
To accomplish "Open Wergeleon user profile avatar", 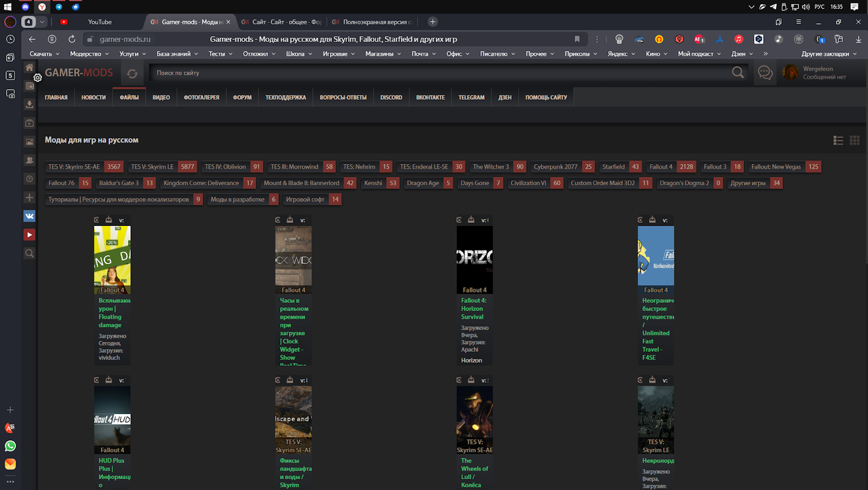I will coord(790,73).
